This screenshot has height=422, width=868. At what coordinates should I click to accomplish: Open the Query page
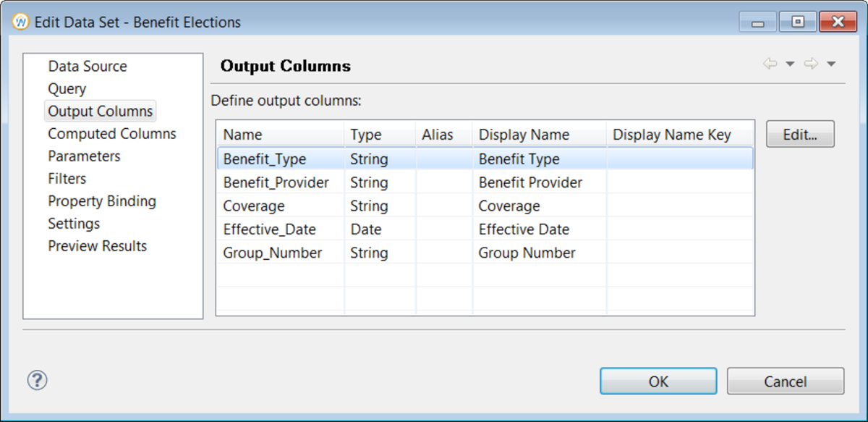click(67, 88)
